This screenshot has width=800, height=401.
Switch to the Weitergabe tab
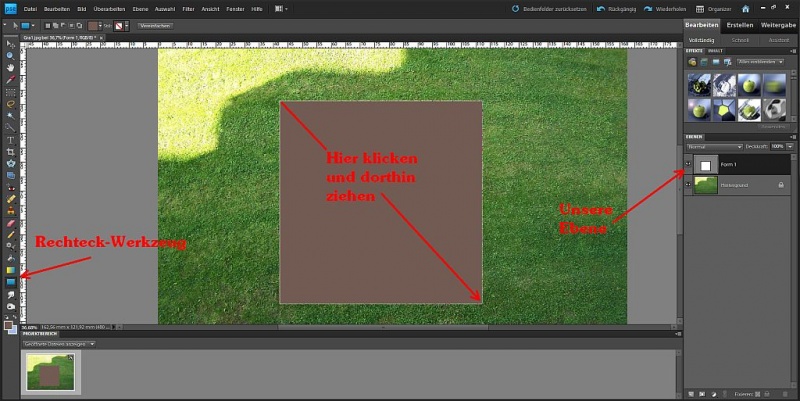coord(779,24)
